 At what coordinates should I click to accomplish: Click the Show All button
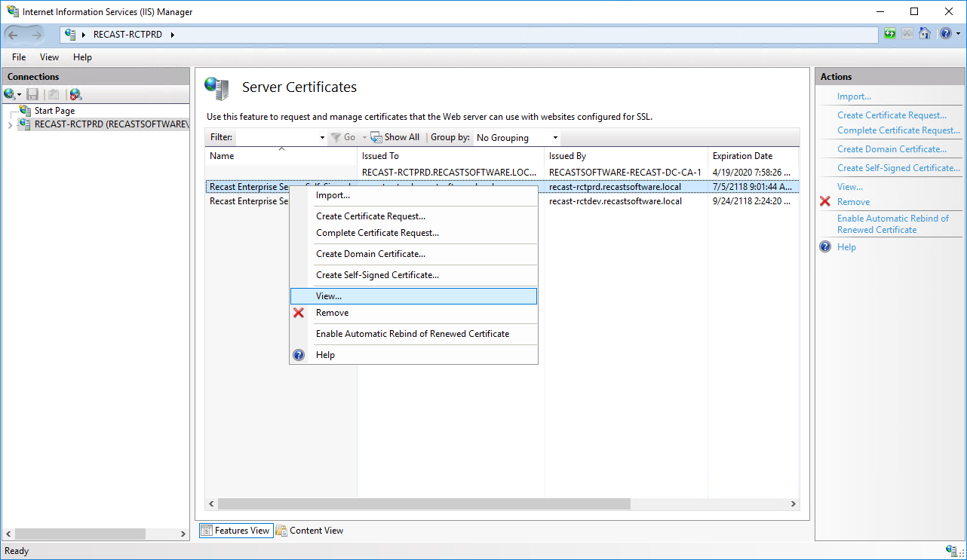click(395, 137)
